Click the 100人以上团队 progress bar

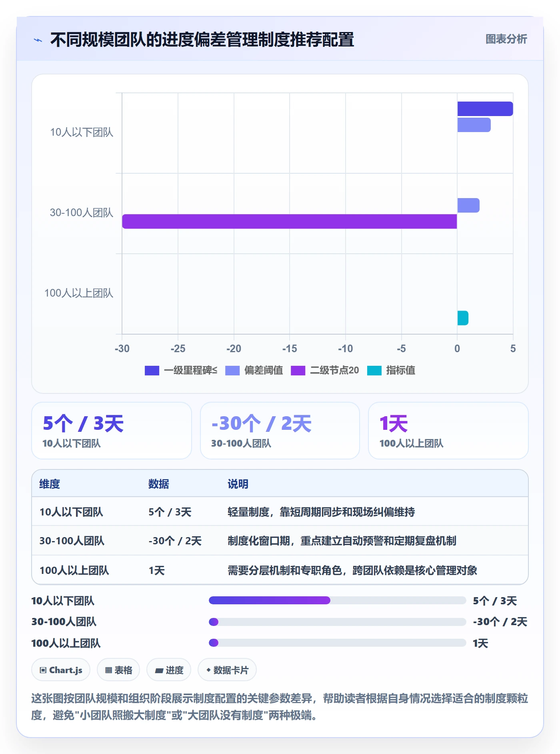click(338, 643)
